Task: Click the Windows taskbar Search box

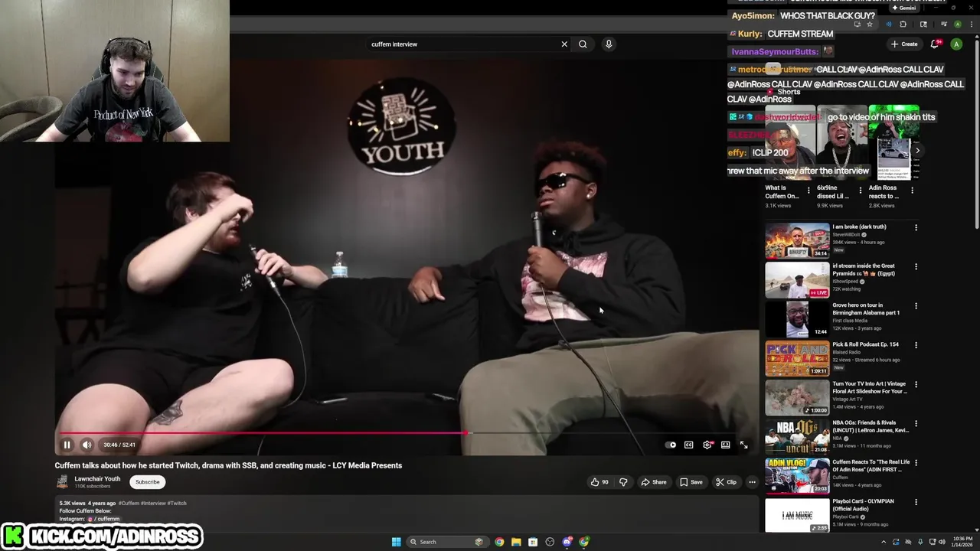Action: (448, 542)
